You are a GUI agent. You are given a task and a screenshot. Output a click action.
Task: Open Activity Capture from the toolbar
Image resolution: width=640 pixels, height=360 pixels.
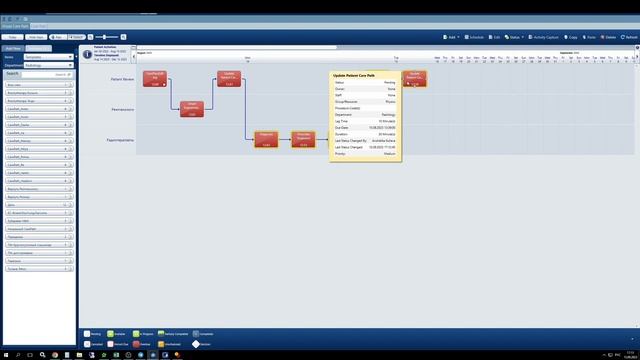click(x=543, y=37)
